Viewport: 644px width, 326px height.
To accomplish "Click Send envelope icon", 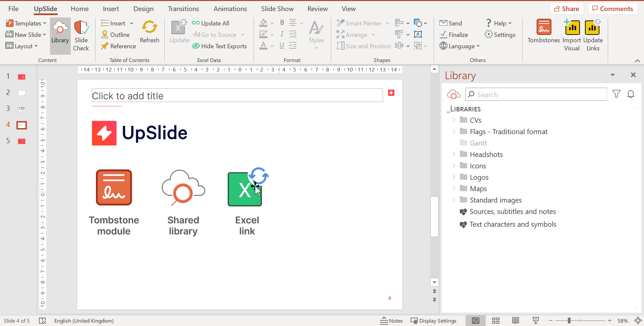I will coord(443,23).
